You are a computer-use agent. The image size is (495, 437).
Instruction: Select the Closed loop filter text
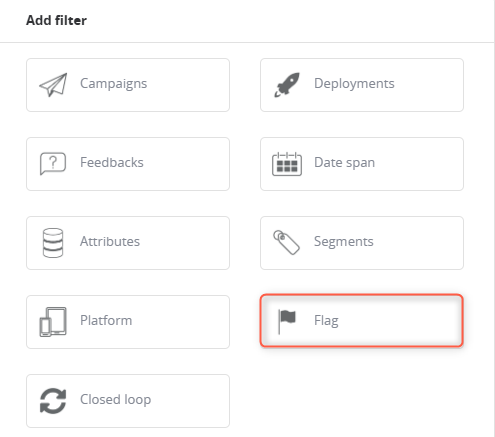[115, 399]
